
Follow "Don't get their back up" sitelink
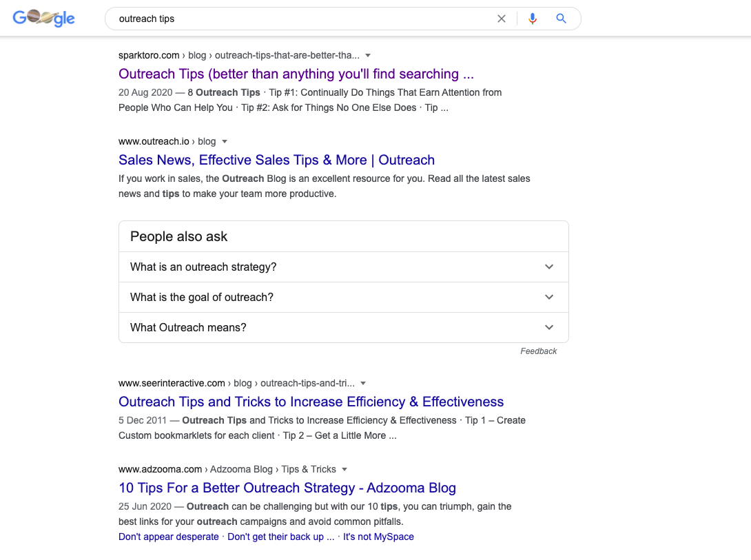(x=280, y=537)
